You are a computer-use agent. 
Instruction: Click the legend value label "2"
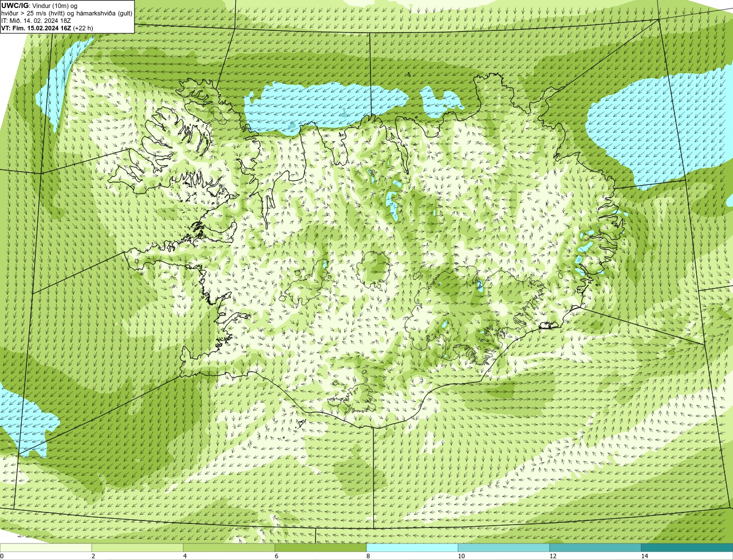pyautogui.click(x=93, y=556)
